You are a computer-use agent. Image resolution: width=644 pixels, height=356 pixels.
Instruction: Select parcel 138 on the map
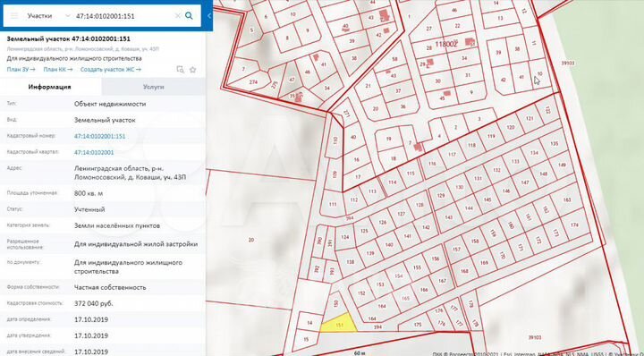coord(350,261)
